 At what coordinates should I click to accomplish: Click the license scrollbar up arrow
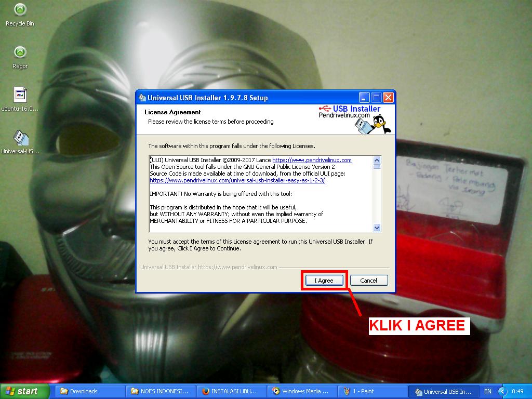click(377, 160)
